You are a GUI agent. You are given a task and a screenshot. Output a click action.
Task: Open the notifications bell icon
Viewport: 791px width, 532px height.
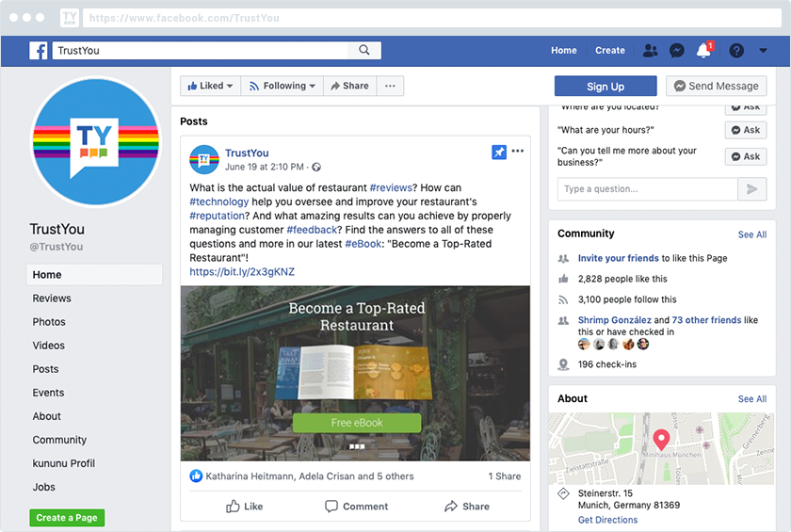point(703,51)
